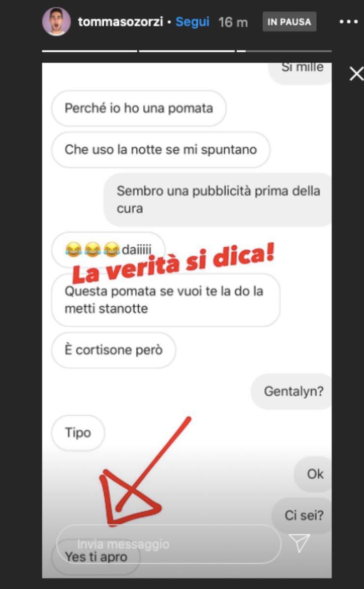Jump to first story progress segment
This screenshot has width=364, height=589.
click(90, 51)
